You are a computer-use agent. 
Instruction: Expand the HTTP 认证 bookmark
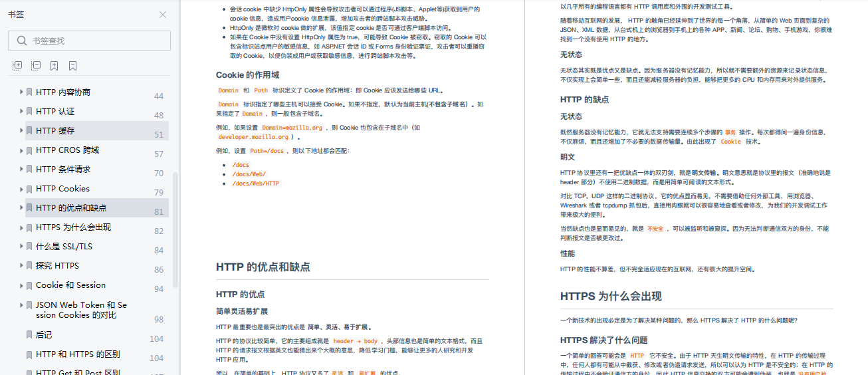pos(21,111)
